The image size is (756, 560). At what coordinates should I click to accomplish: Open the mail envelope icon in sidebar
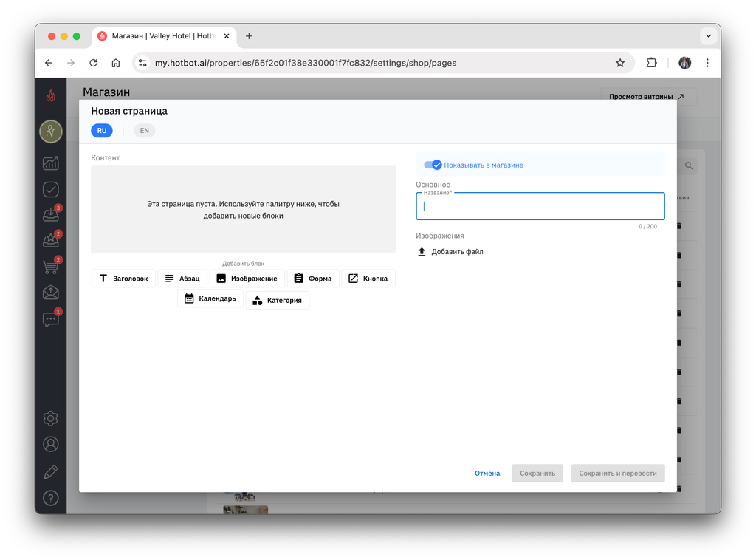coord(51,293)
